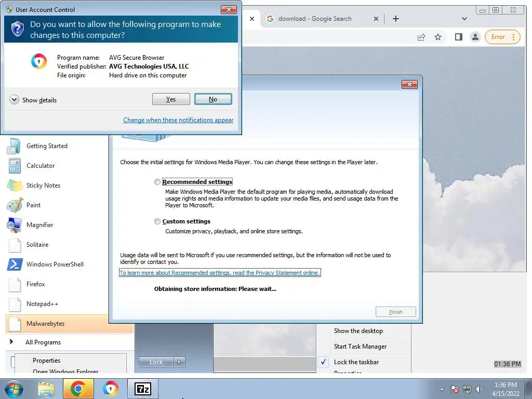The image size is (532, 399).
Task: Click the Lock button in Start menu
Action: point(156,362)
